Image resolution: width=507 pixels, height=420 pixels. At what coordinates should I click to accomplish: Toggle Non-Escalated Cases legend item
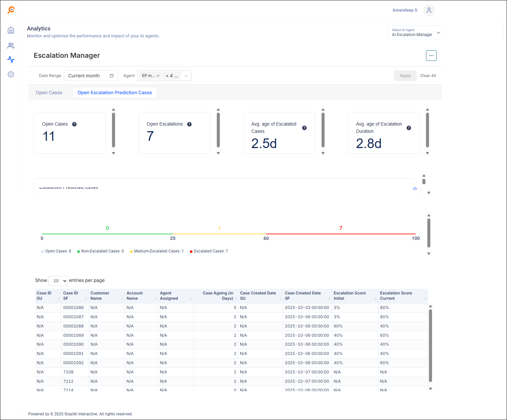[x=100, y=251]
